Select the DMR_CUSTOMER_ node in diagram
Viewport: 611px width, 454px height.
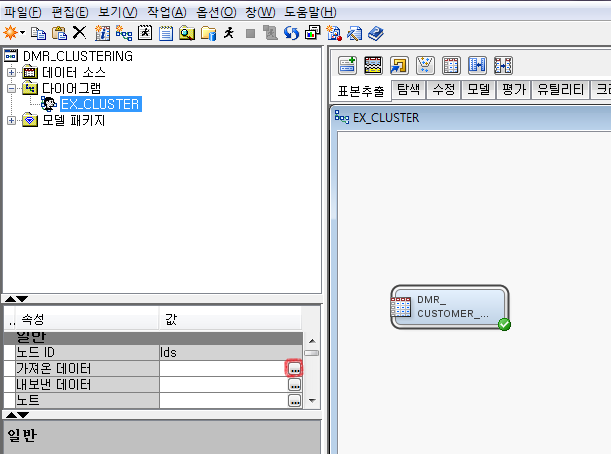450,307
